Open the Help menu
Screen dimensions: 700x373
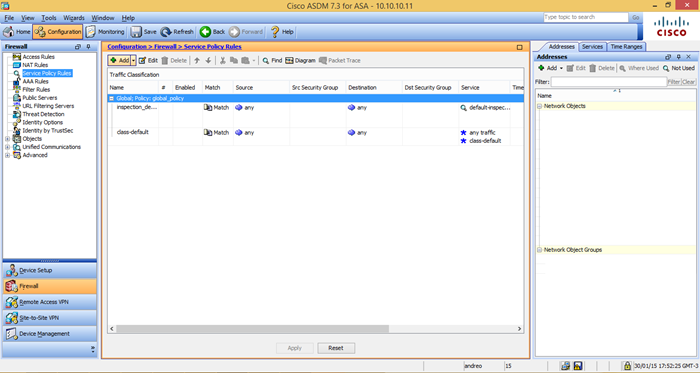[x=128, y=18]
